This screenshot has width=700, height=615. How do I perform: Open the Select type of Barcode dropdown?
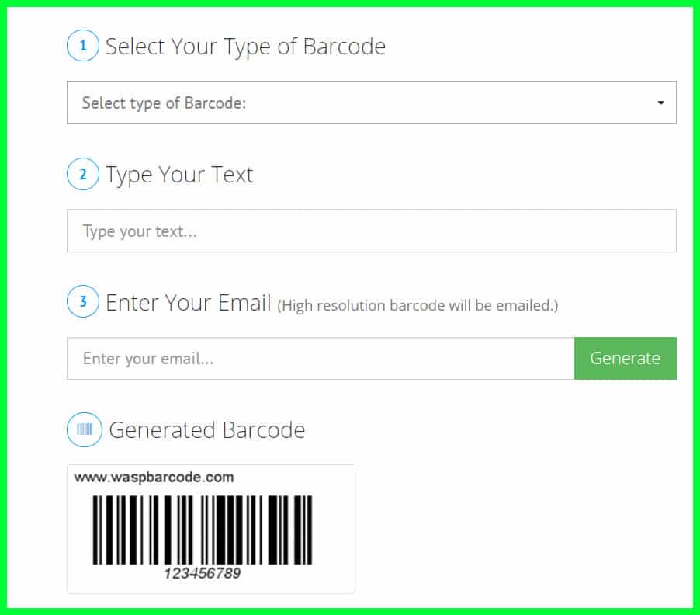coord(372,102)
